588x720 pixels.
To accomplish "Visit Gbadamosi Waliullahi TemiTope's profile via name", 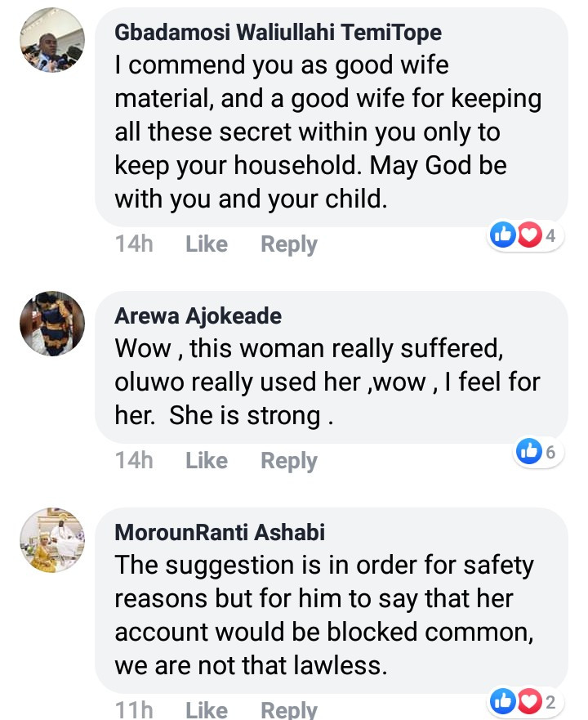I will (x=278, y=33).
